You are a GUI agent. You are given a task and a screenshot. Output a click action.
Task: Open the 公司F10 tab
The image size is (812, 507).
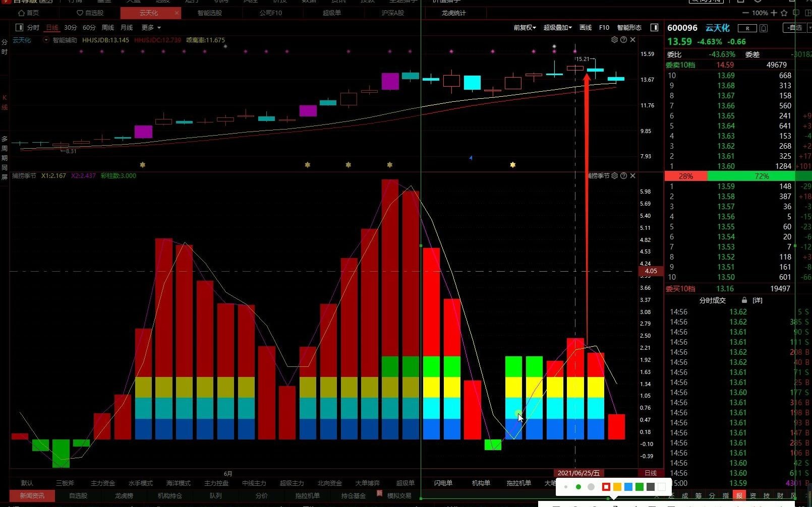[x=271, y=13]
